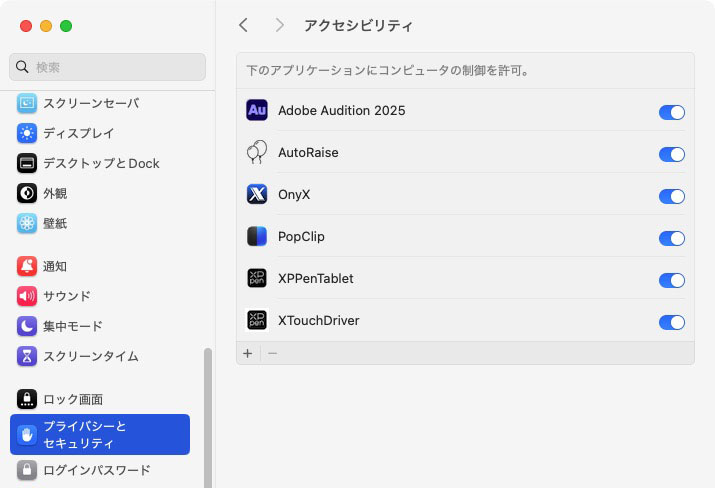Click the 検索 search field
The image size is (715, 488).
point(108,67)
